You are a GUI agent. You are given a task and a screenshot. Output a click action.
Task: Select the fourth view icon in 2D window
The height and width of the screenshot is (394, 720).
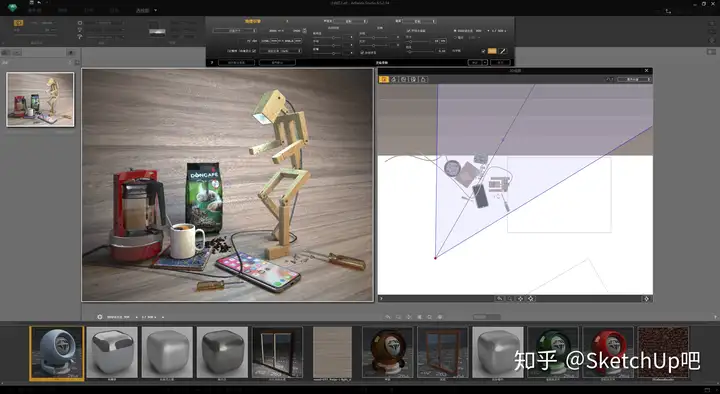tap(413, 79)
